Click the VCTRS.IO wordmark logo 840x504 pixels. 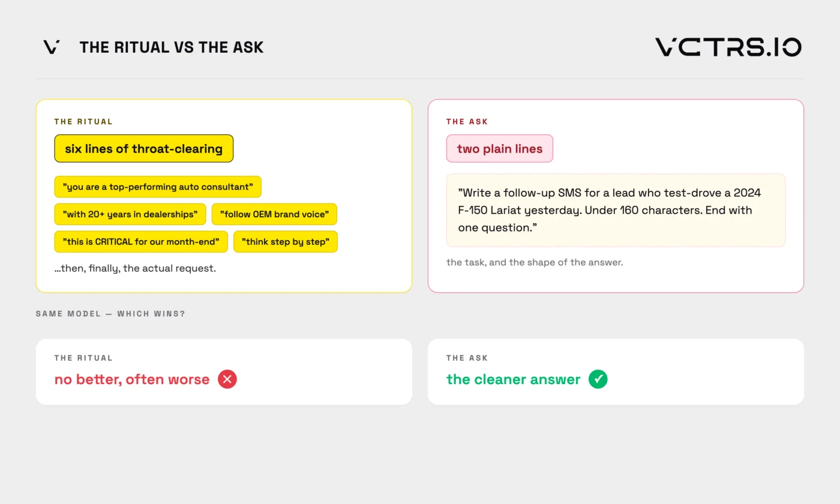point(728,47)
